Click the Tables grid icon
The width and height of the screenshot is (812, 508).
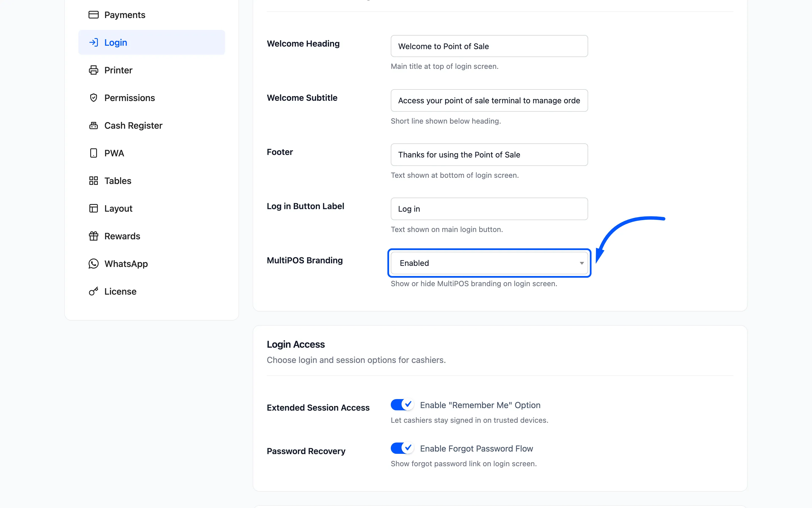(93, 181)
